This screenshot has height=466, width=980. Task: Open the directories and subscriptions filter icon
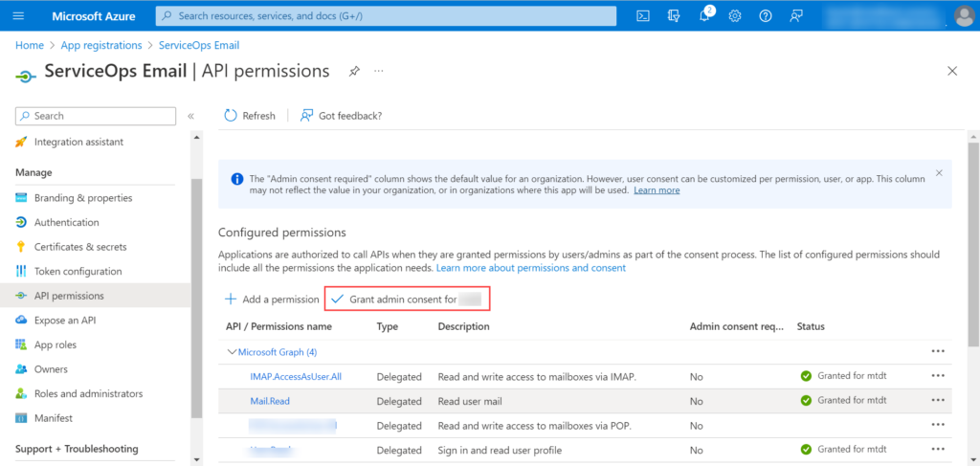click(x=675, y=15)
